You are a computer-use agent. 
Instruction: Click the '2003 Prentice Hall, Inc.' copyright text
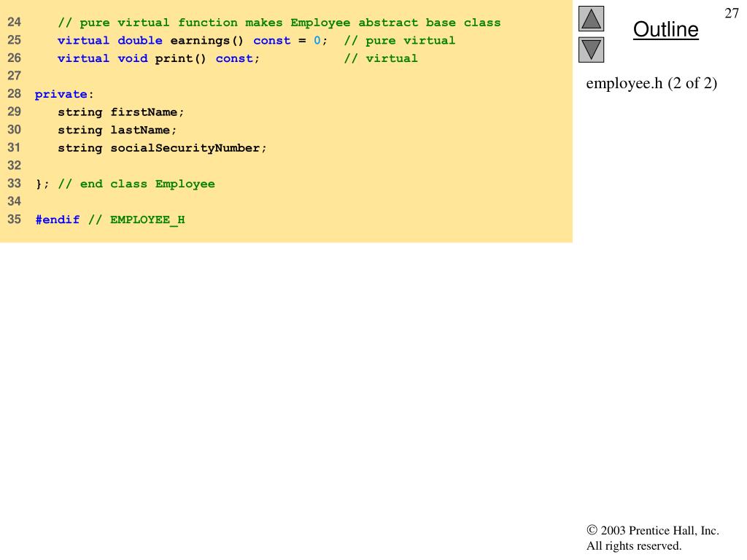tap(659, 531)
